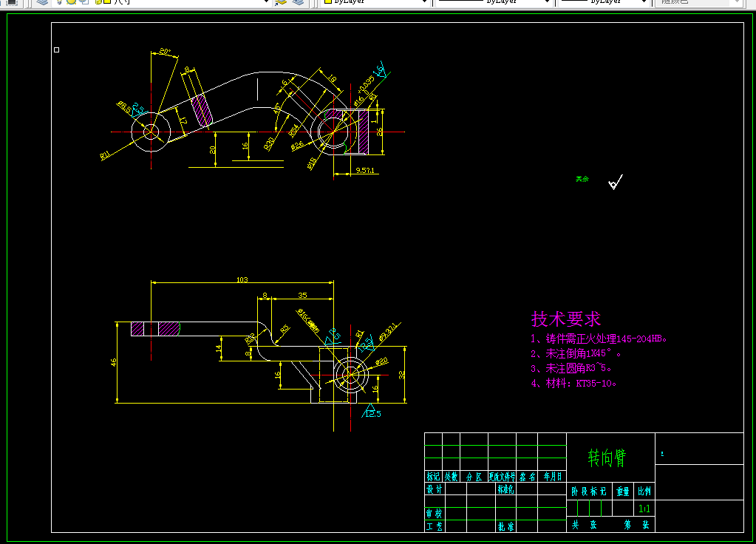Select the 103 overall length dimension
Screen dimensions: 756x544
click(x=242, y=279)
